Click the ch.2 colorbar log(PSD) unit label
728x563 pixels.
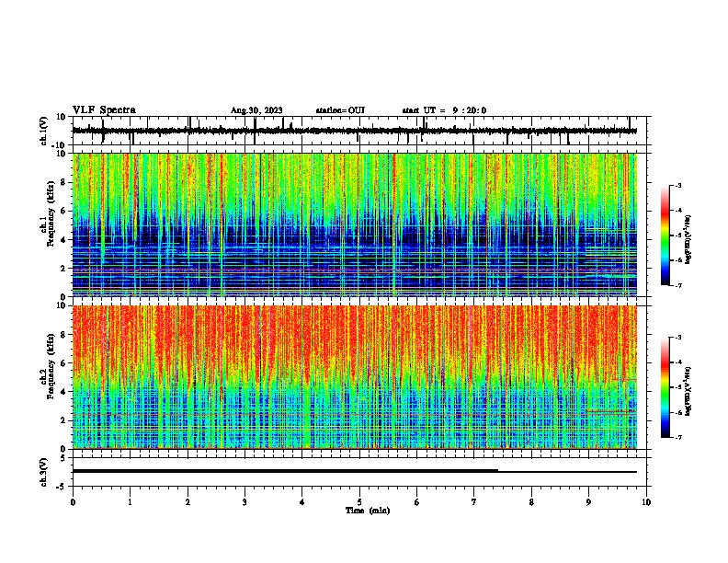tap(688, 392)
